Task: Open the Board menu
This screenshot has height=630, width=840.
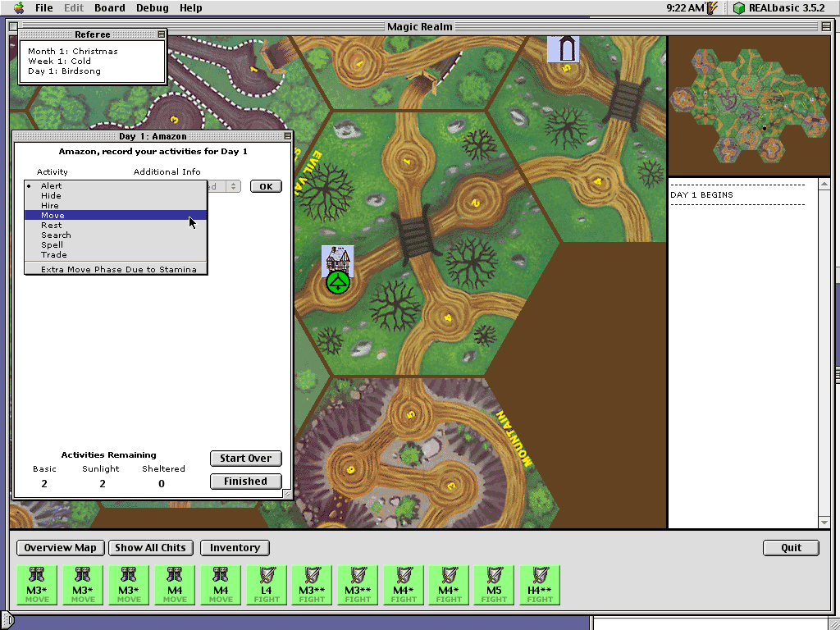Action: tap(110, 8)
